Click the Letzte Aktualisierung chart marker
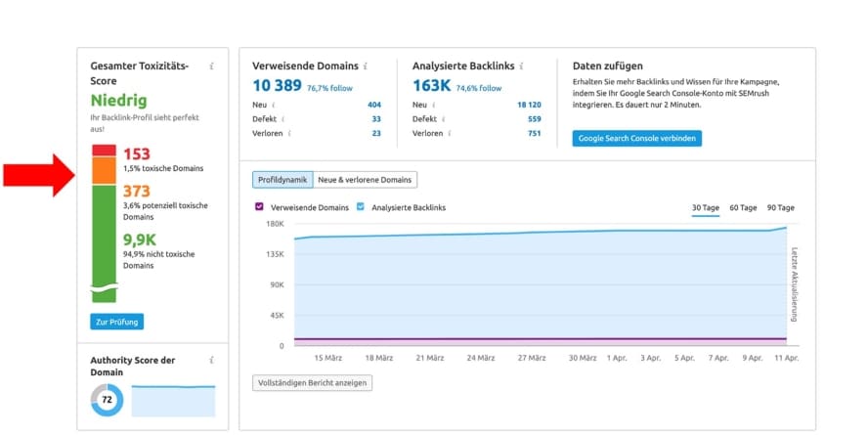The width and height of the screenshot is (868, 435). (x=795, y=284)
